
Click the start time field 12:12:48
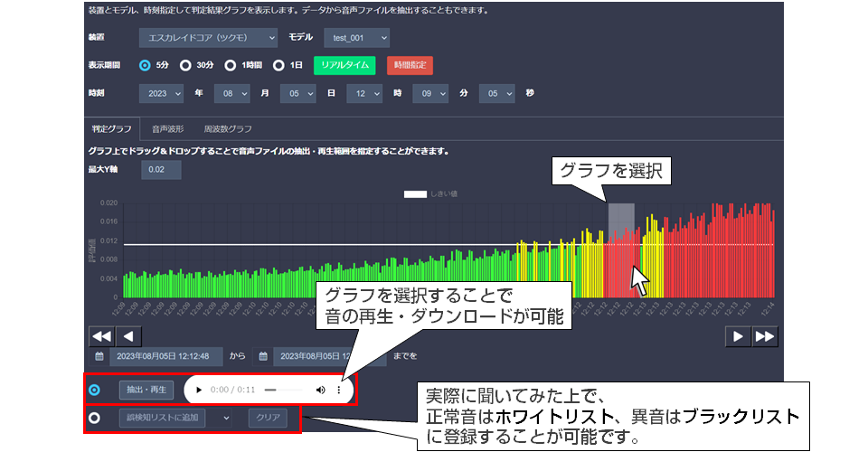(x=166, y=356)
